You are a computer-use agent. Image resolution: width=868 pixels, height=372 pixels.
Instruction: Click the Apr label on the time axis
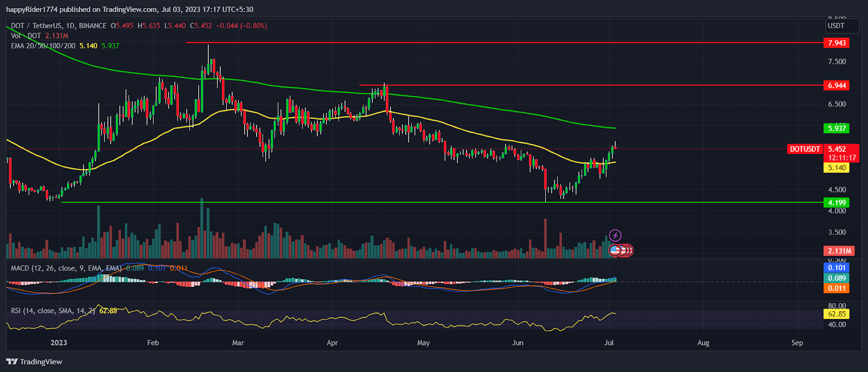pos(332,343)
